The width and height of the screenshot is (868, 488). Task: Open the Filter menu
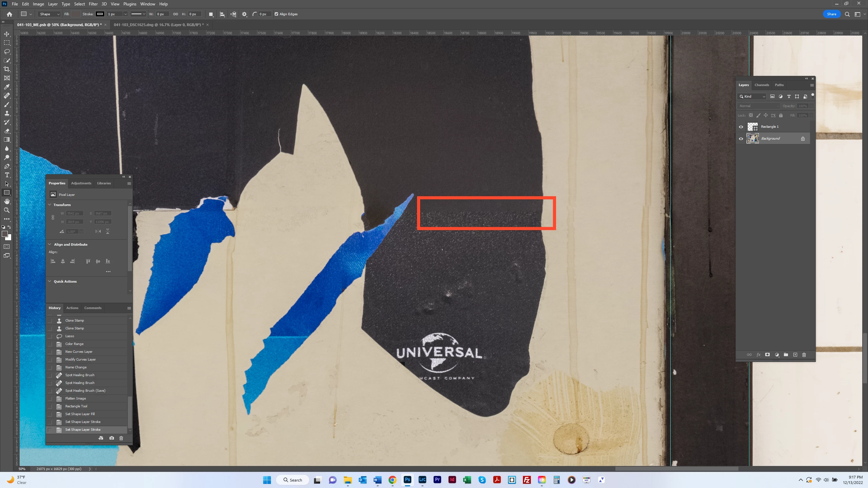coord(93,4)
